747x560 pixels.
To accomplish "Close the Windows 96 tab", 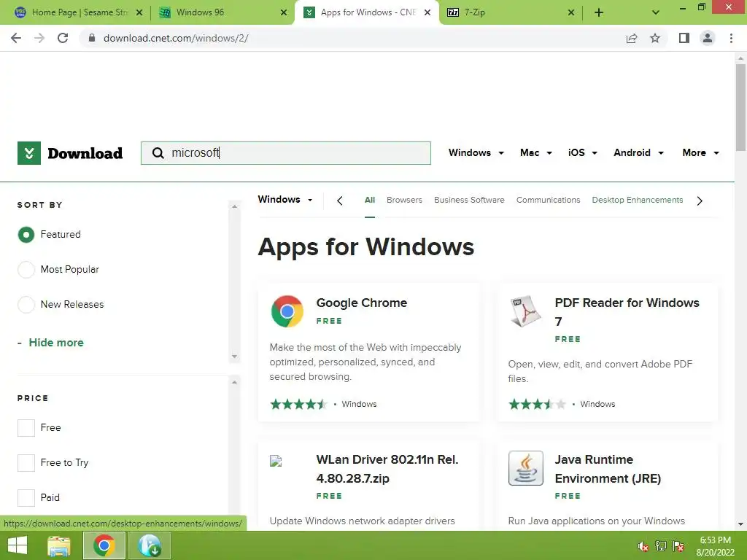I will (x=284, y=13).
